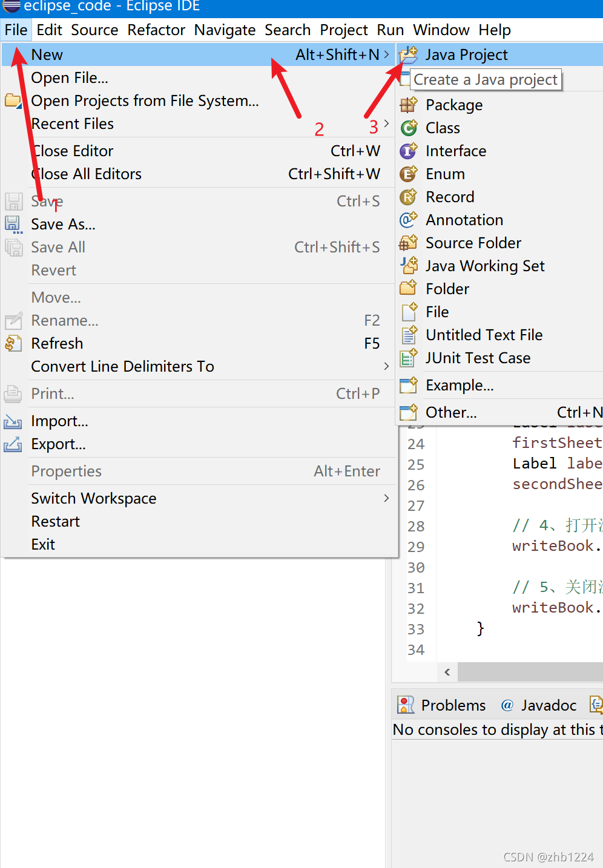Click the Package icon

point(409,105)
